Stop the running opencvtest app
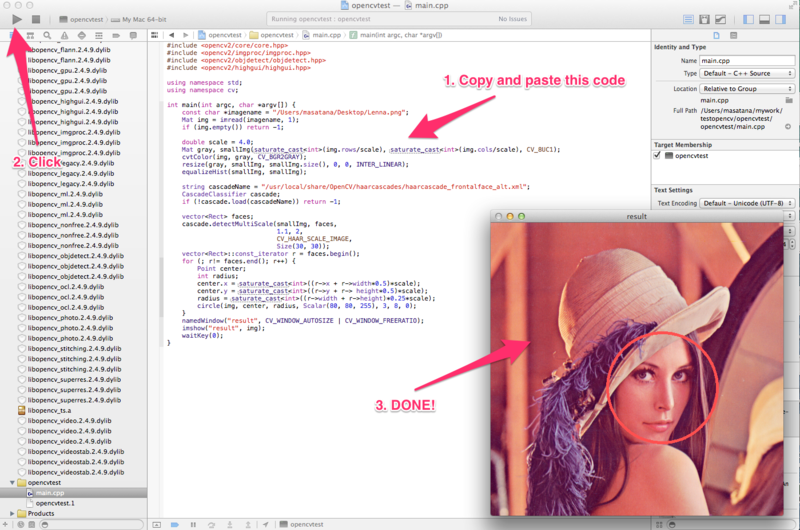This screenshot has width=800, height=530. point(36,19)
